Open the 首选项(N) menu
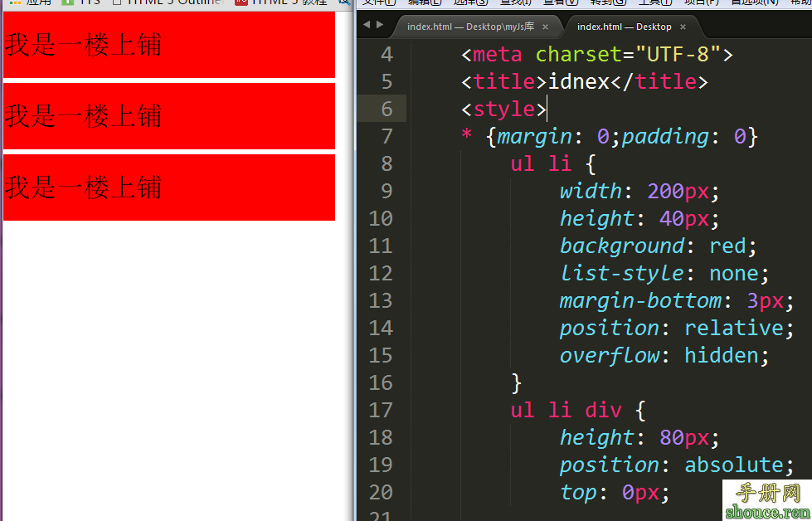The width and height of the screenshot is (812, 521). click(752, 2)
